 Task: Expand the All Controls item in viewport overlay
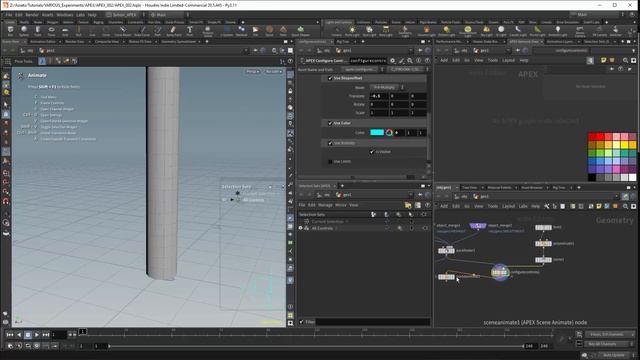pos(232,200)
